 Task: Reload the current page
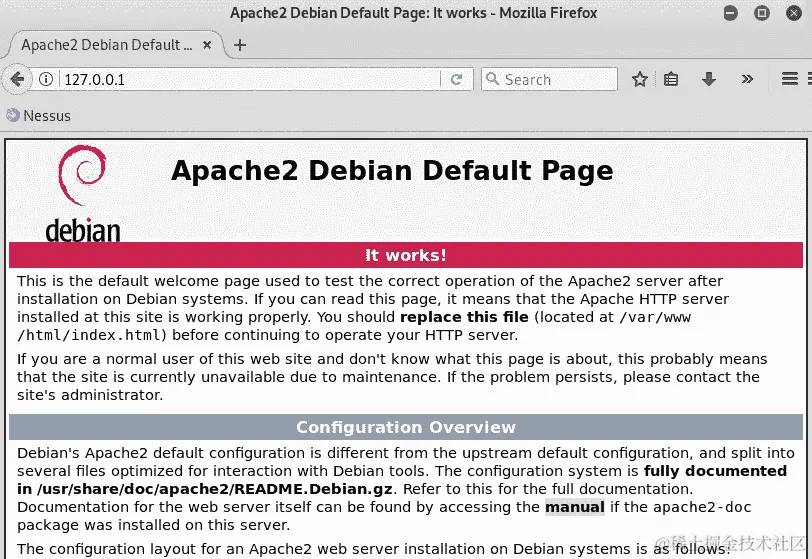click(x=456, y=79)
